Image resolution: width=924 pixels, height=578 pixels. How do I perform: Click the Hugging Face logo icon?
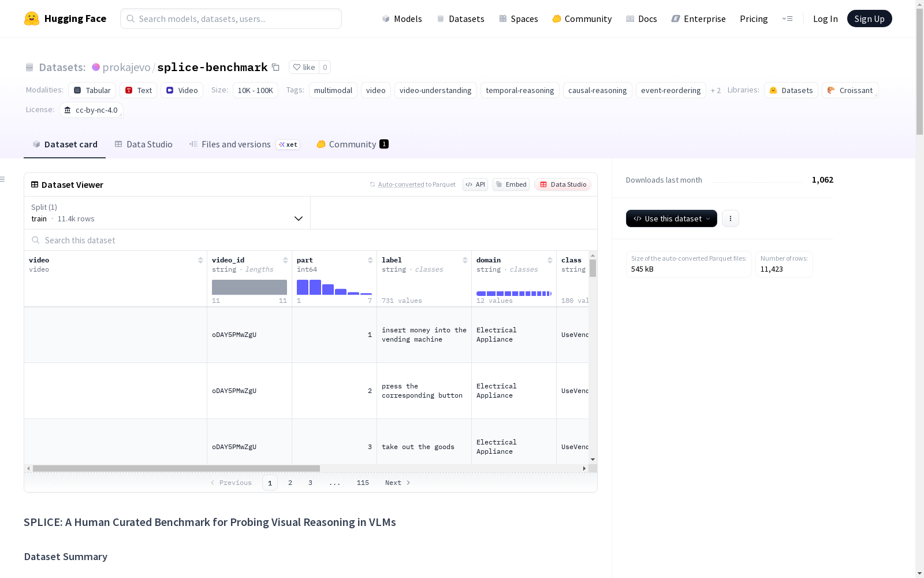(32, 18)
